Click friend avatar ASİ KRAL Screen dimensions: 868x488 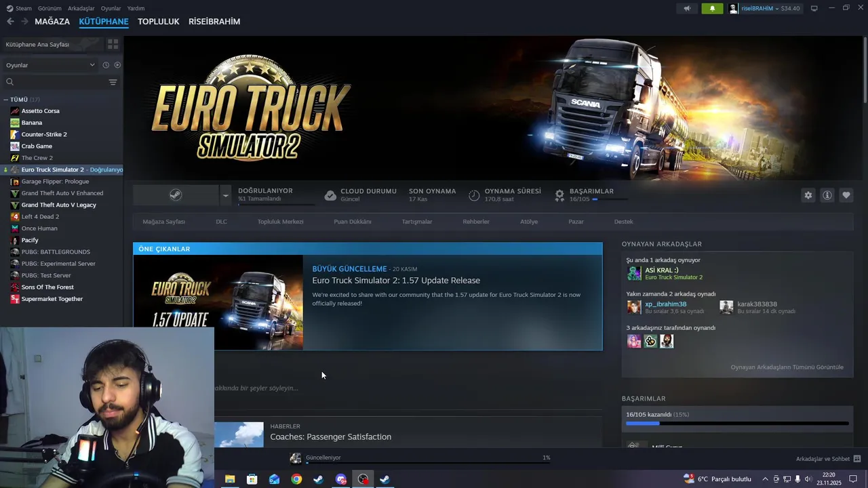tap(634, 273)
